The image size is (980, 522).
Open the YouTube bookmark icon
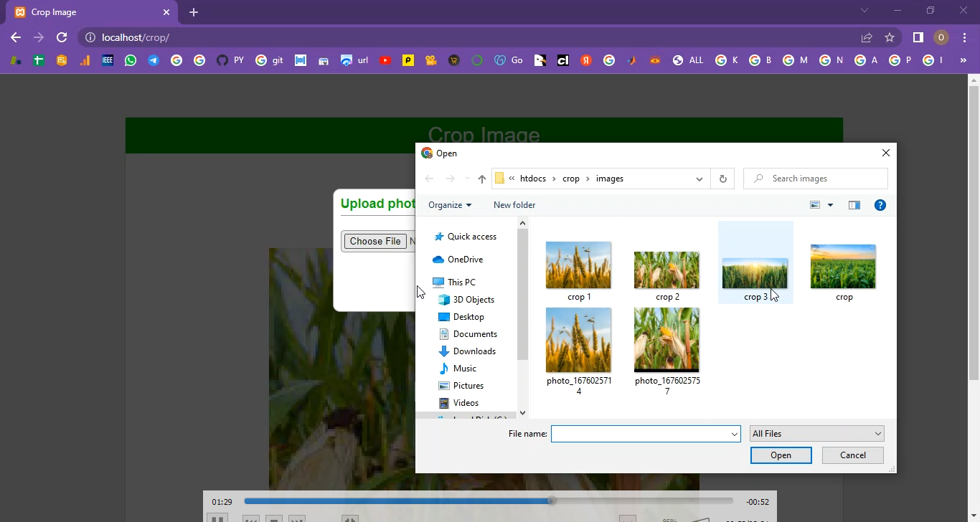coord(385,60)
